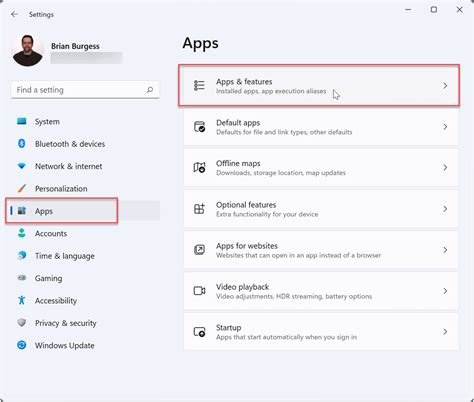Click the Find a setting search field
Image resolution: width=474 pixels, height=402 pixels.
(x=85, y=90)
